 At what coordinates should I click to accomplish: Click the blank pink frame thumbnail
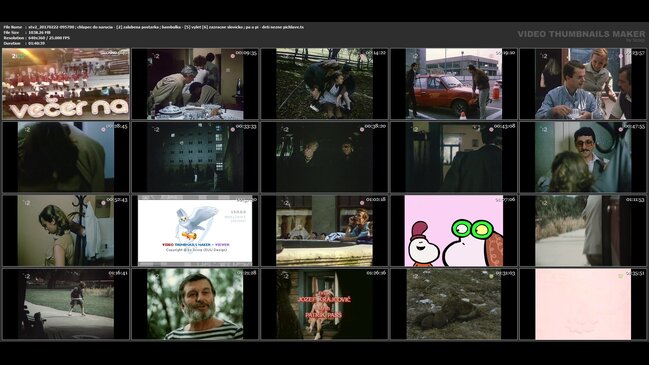click(583, 304)
